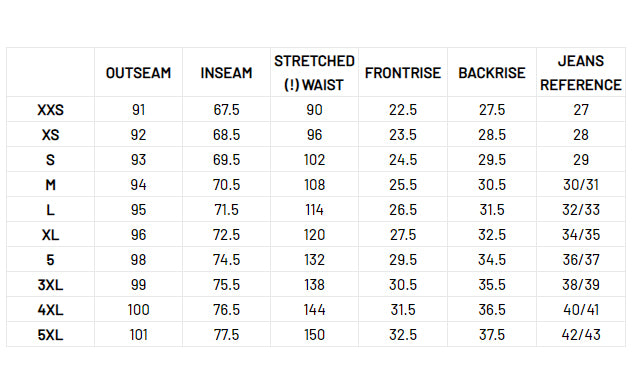Select the stretched waist value 150
The width and height of the screenshot is (633, 369).
(x=314, y=335)
